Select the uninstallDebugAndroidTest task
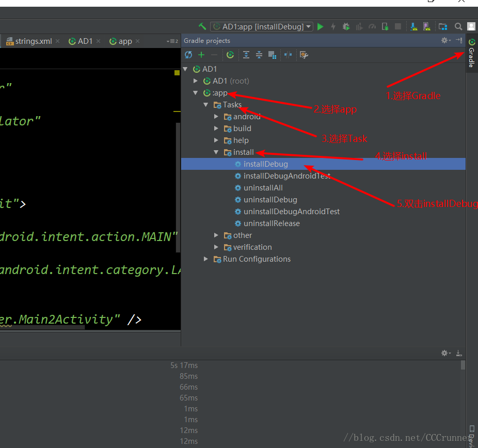Image resolution: width=478 pixels, height=448 pixels. [x=291, y=212]
